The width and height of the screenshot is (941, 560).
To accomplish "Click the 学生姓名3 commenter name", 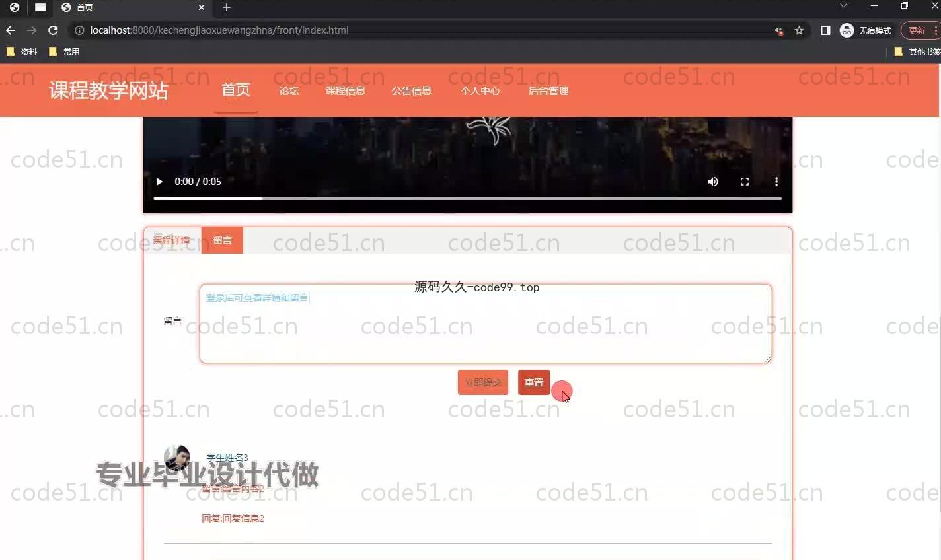I will (227, 458).
